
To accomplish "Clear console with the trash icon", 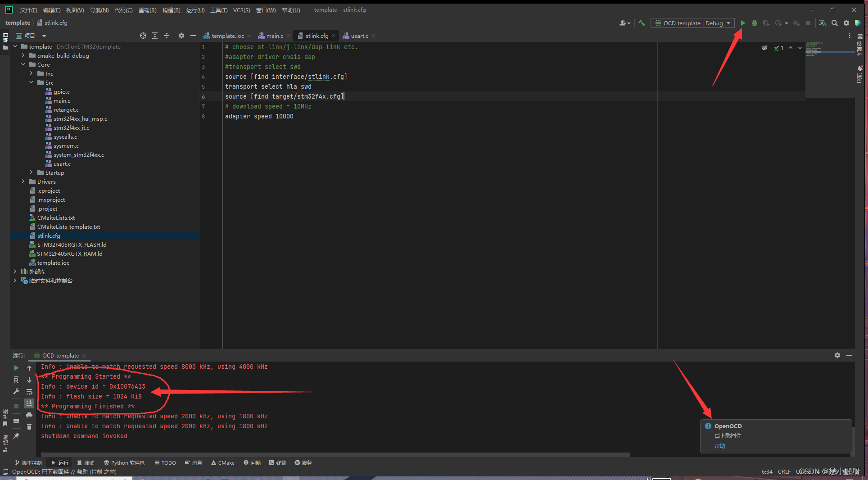I will 29,426.
